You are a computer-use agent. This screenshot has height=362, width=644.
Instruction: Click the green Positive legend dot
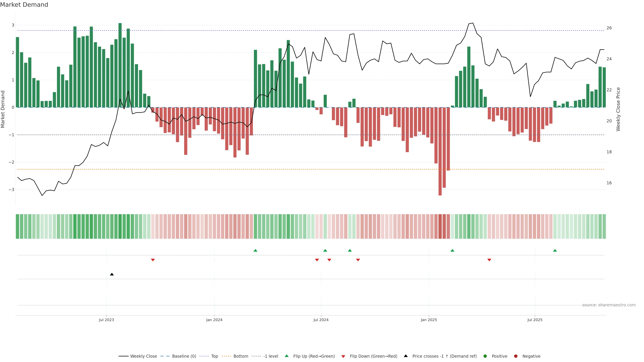pos(485,356)
